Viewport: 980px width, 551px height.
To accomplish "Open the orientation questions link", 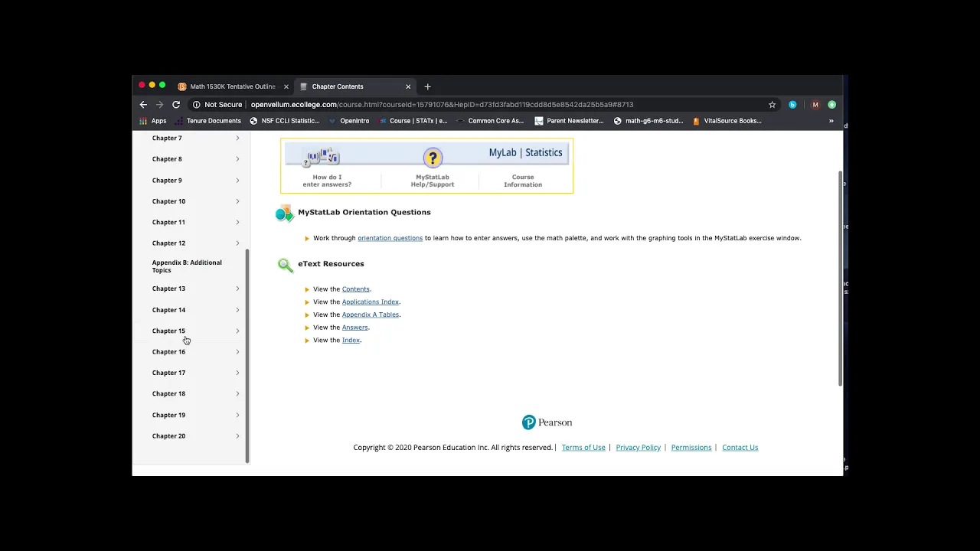I will [390, 238].
